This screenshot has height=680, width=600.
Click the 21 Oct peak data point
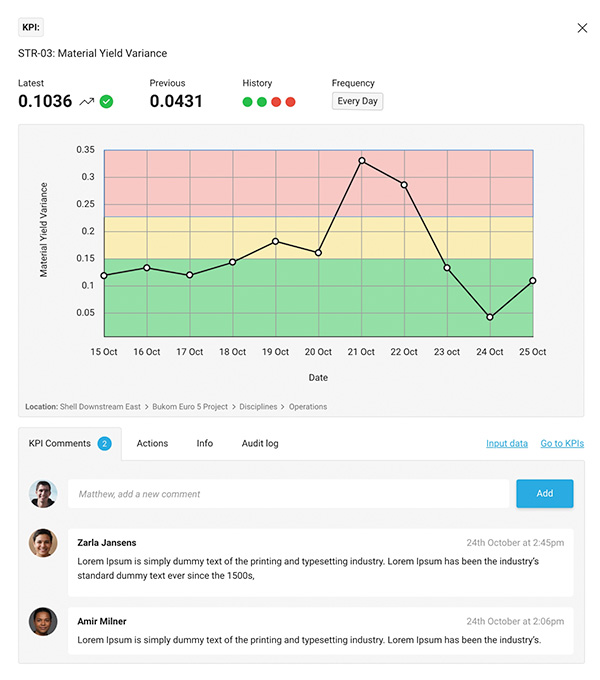(362, 161)
